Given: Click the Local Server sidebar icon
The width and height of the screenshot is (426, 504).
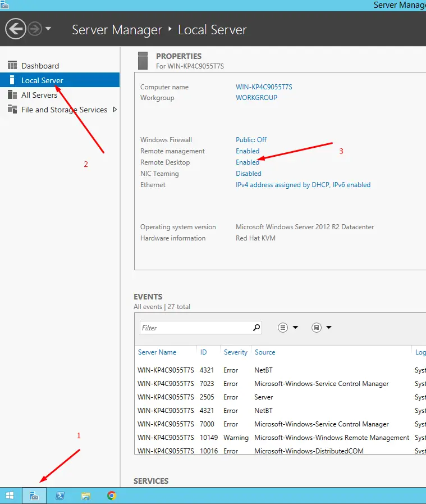Looking at the screenshot, I should point(12,80).
